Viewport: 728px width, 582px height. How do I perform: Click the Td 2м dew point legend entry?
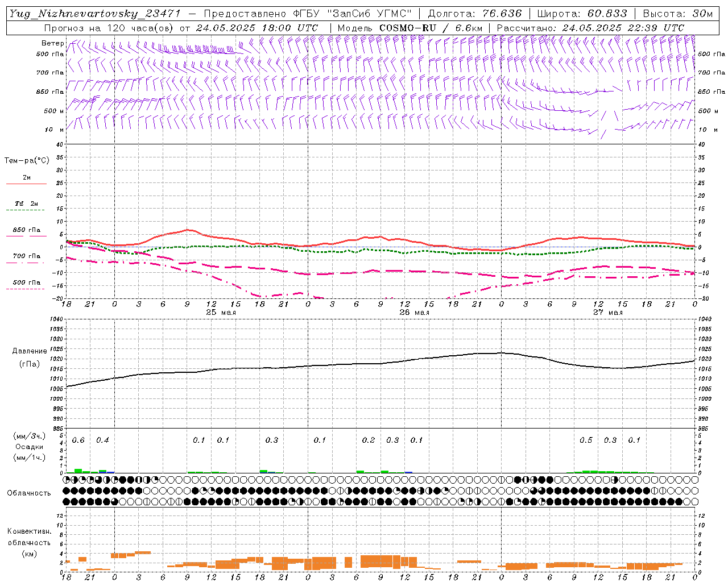26,203
